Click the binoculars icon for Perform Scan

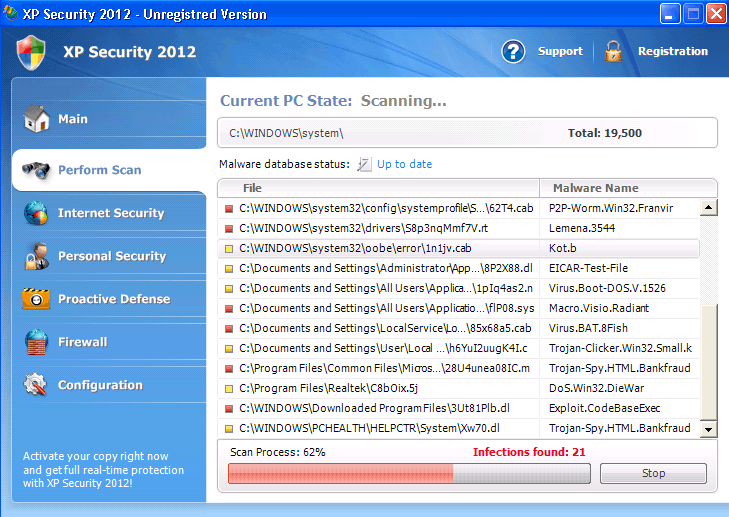point(37,170)
